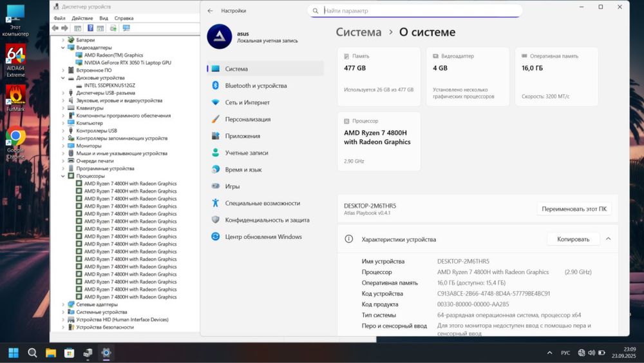Open the Вид menu
Image resolution: width=644 pixels, height=363 pixels.
coord(104,18)
